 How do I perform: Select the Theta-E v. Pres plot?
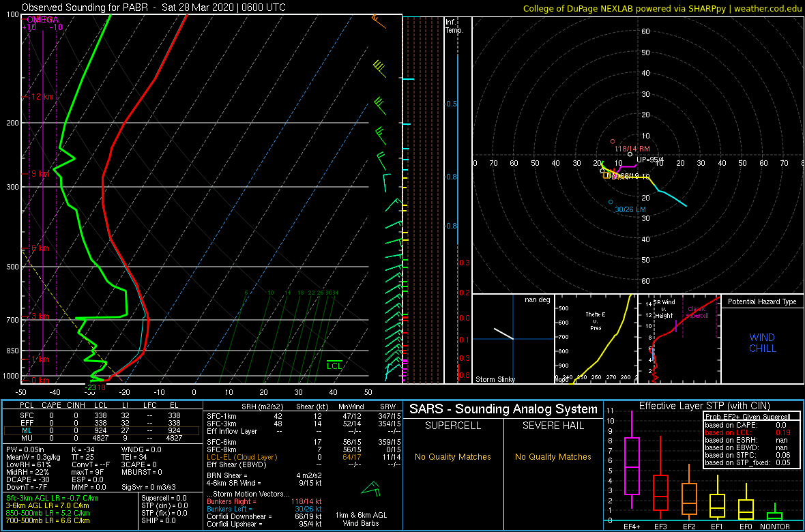[596, 339]
